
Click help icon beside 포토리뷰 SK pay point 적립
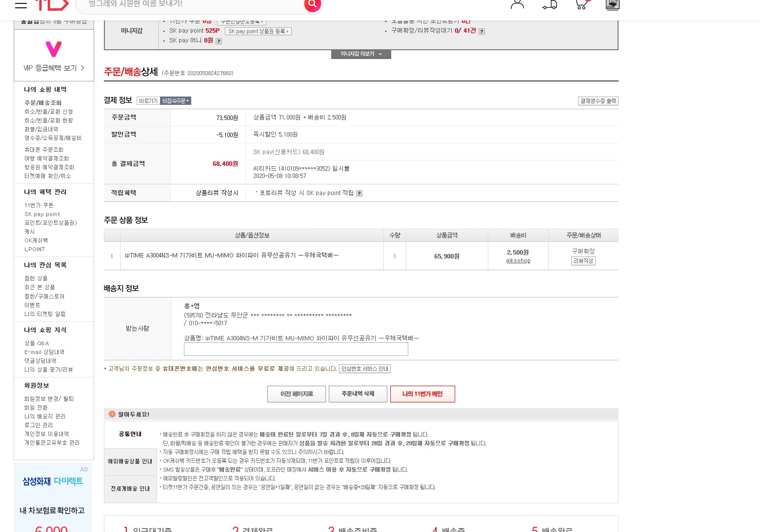coord(359,193)
